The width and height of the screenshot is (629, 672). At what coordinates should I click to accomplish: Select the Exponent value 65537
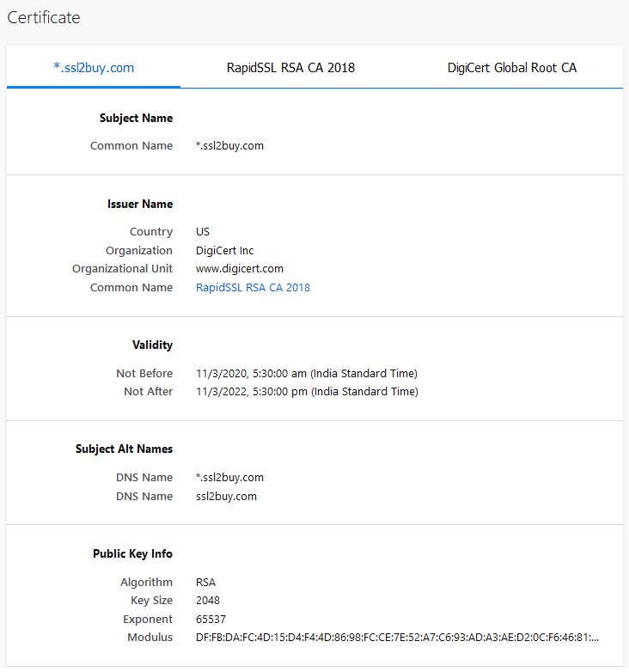pos(211,620)
